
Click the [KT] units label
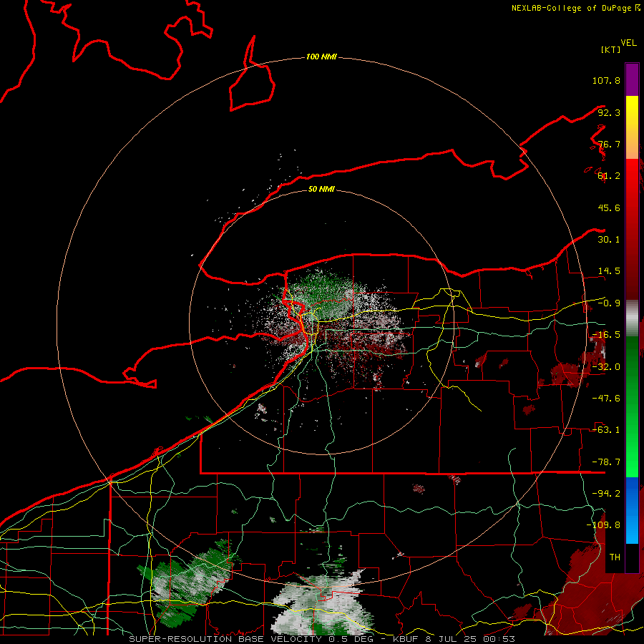coord(611,49)
